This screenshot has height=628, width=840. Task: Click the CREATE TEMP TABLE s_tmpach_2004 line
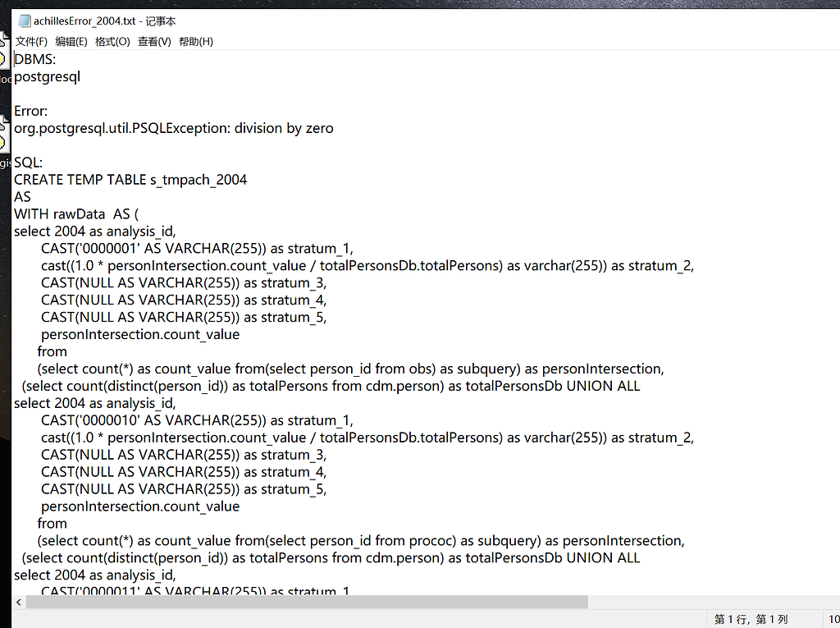(x=130, y=179)
